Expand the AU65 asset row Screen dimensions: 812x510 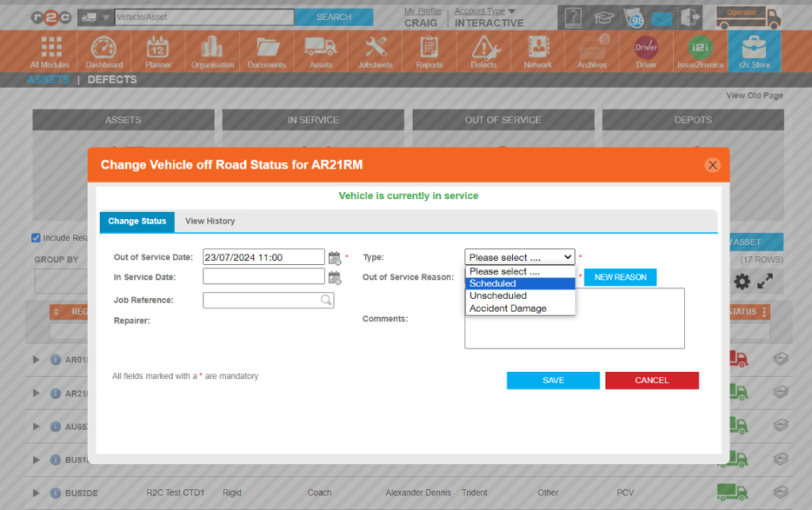[36, 427]
